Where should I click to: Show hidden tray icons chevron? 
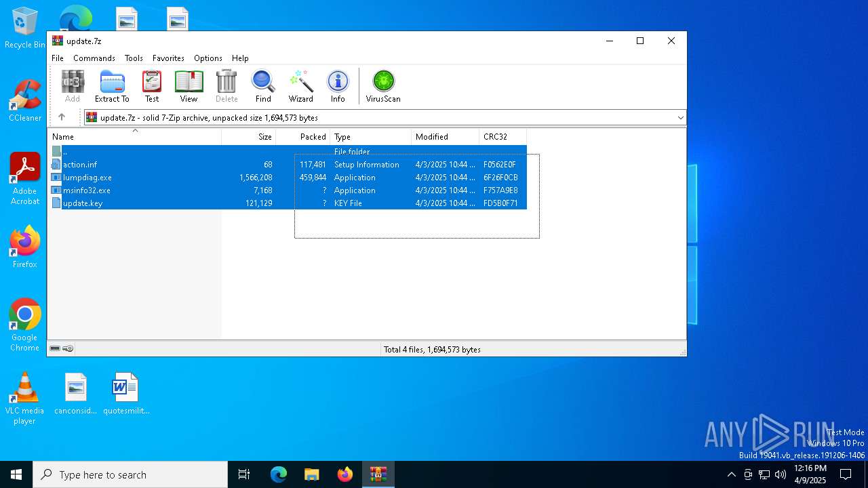pos(731,474)
